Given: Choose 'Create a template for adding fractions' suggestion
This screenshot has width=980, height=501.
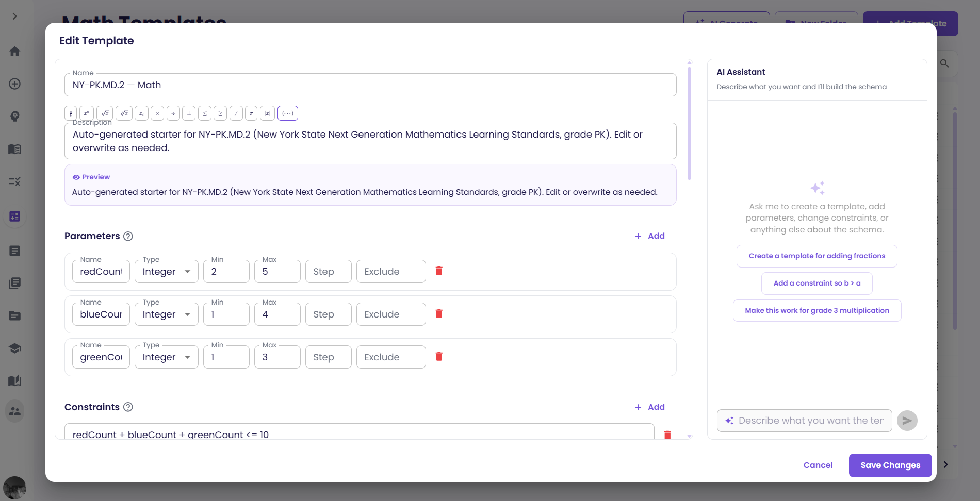Looking at the screenshot, I should (x=817, y=256).
